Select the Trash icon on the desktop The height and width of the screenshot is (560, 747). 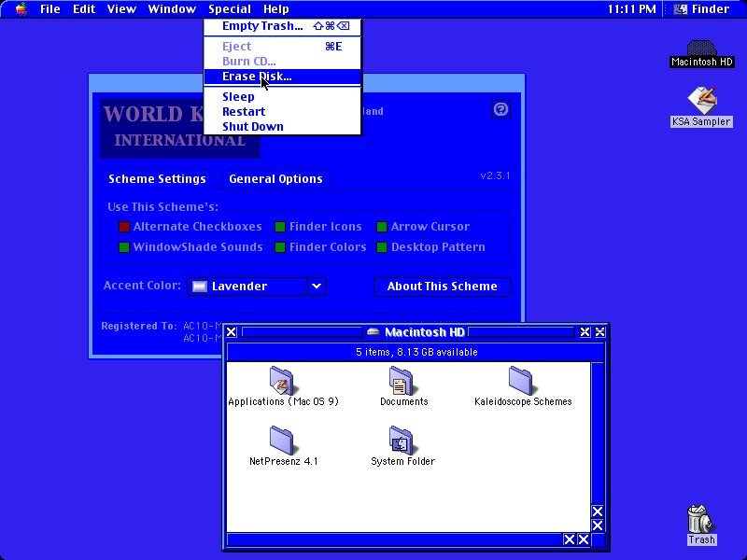pos(701,519)
